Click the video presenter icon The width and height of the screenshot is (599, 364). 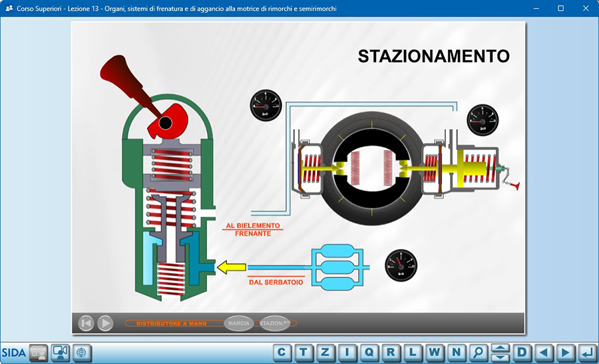61,352
